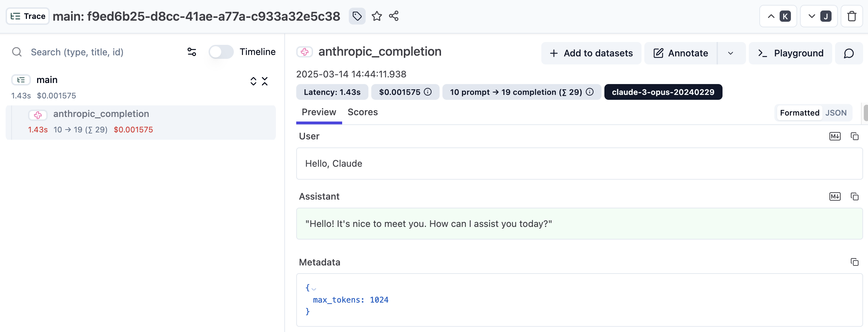Switch to the Preview tab
Viewport: 868px width, 332px height.
[x=319, y=112]
